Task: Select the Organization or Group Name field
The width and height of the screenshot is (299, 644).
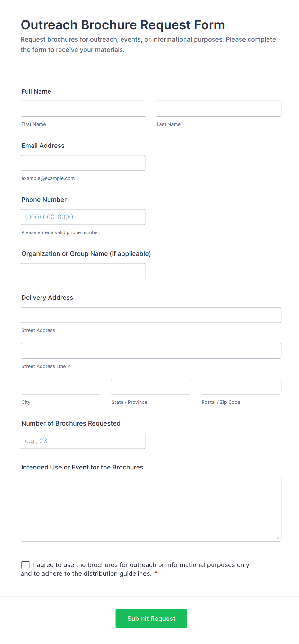Action: click(x=83, y=271)
